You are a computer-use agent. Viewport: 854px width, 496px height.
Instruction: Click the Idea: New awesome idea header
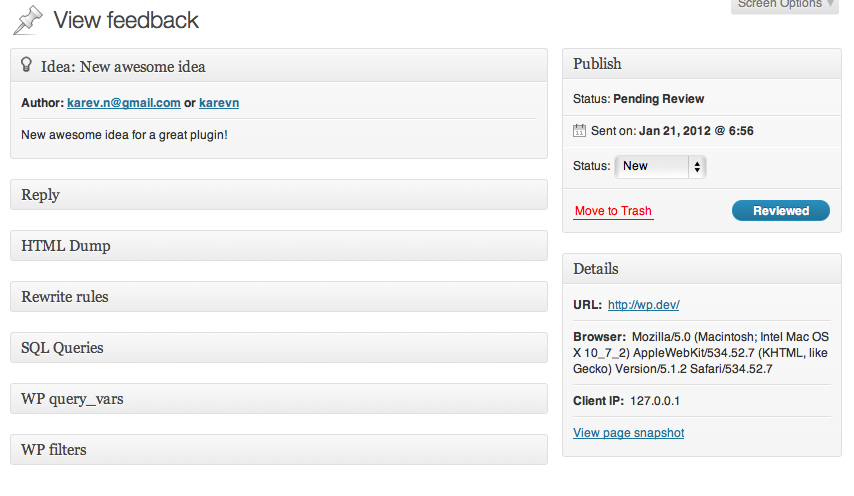[123, 67]
